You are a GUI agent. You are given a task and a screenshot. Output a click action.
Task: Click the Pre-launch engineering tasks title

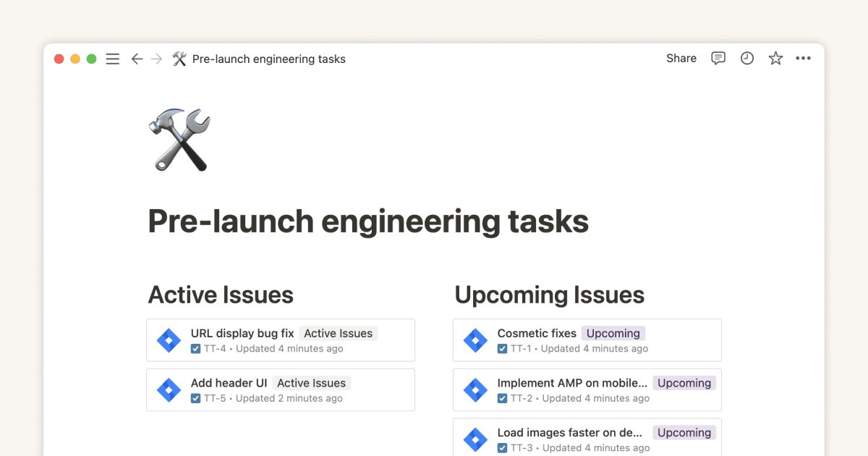pyautogui.click(x=368, y=221)
